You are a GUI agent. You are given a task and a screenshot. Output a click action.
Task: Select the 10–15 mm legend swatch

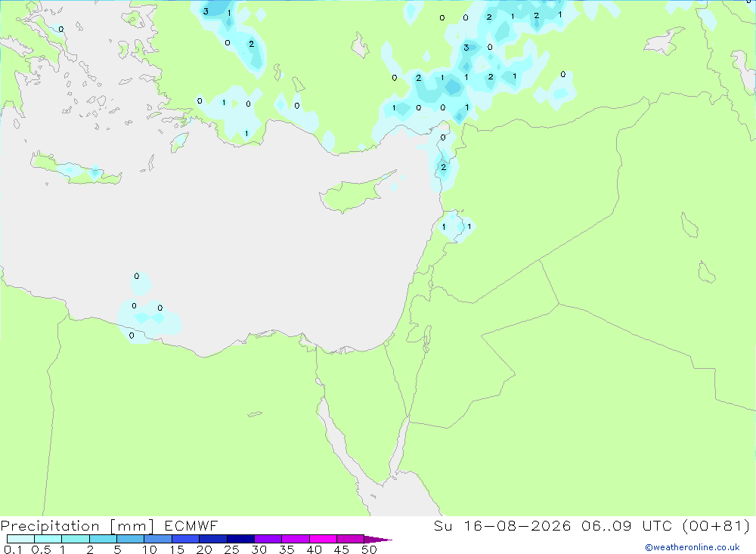pyautogui.click(x=158, y=539)
